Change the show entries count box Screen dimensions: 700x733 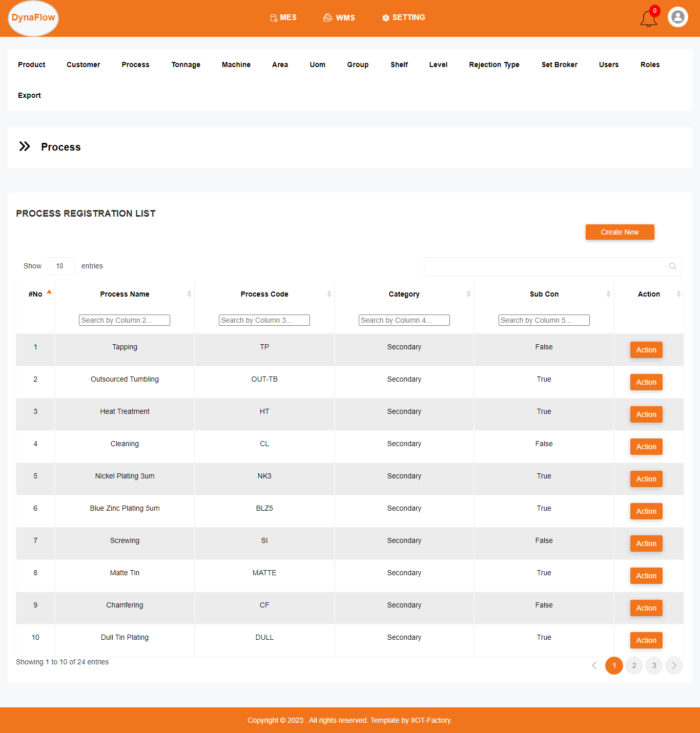pos(61,266)
